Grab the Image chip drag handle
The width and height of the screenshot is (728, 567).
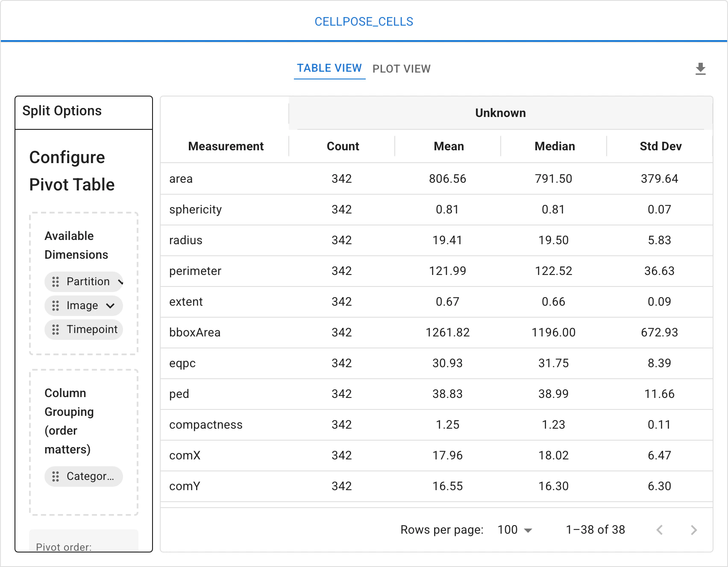point(56,306)
